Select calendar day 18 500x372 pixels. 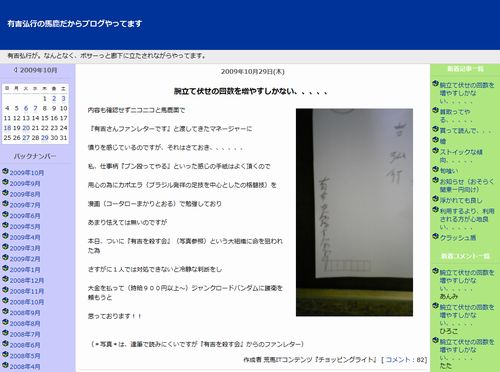[7, 128]
